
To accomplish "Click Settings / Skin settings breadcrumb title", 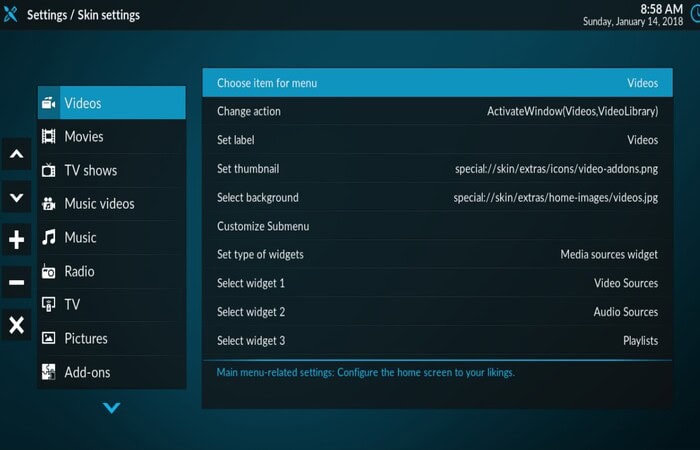I will (x=83, y=15).
